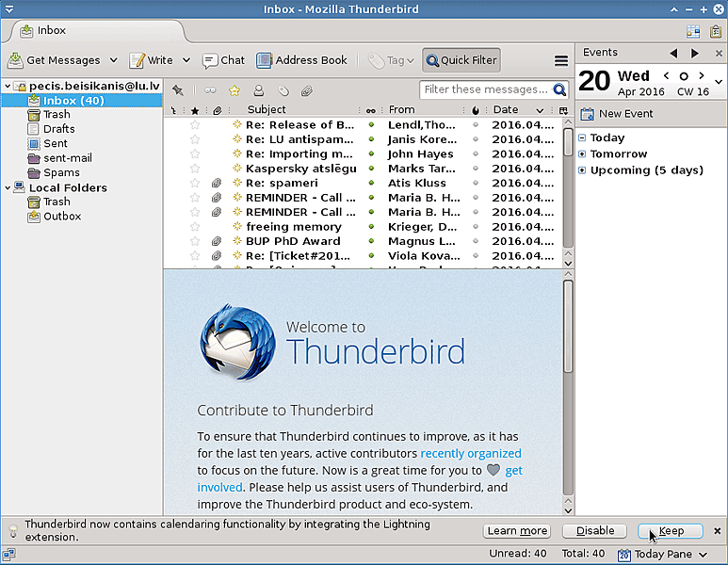Image resolution: width=728 pixels, height=565 pixels.
Task: Open the Tag dropdown
Action: click(x=391, y=60)
